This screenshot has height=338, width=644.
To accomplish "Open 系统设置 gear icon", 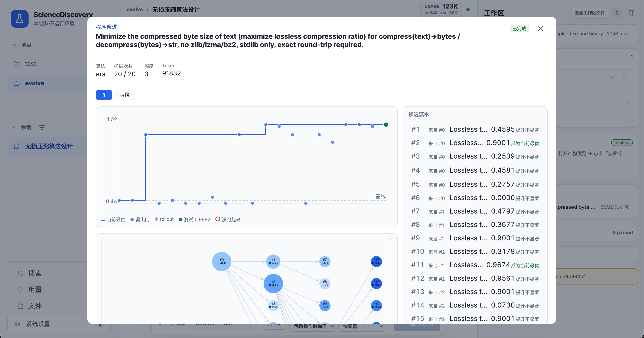I will coord(17,324).
